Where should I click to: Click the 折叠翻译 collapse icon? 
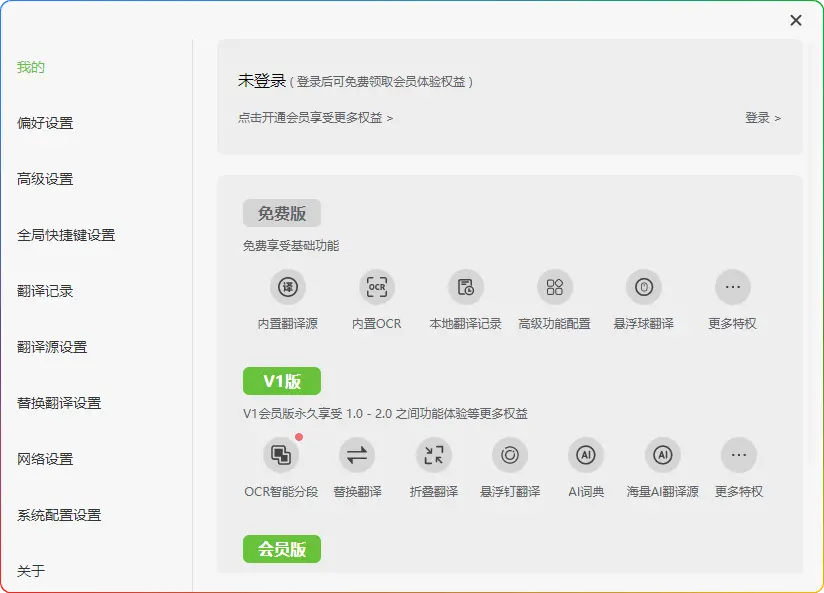click(x=434, y=456)
